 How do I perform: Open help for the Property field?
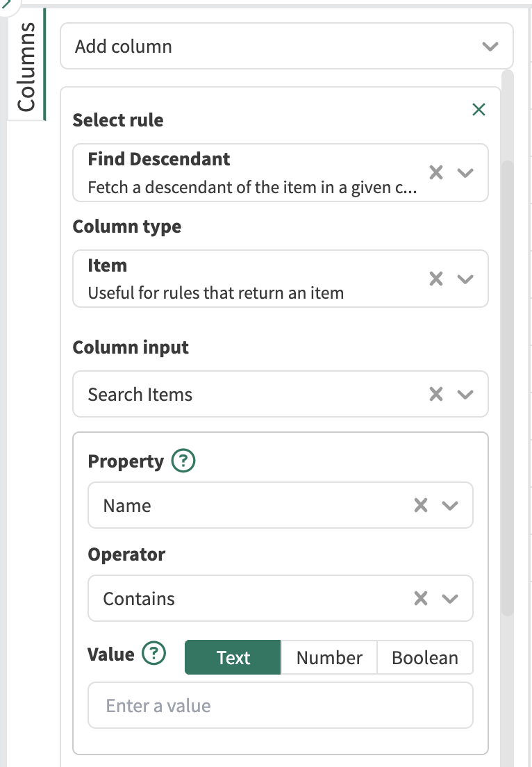pyautogui.click(x=183, y=461)
